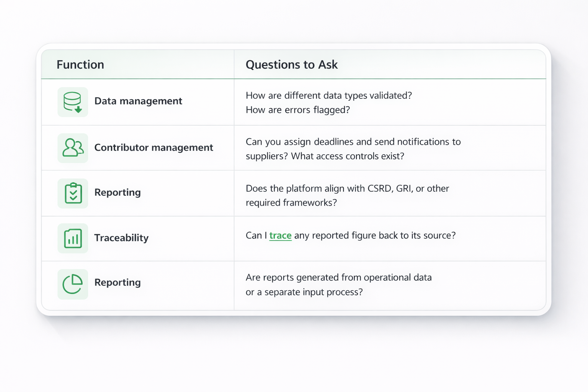Select the "Traceability" label
588x392 pixels.
pos(121,238)
